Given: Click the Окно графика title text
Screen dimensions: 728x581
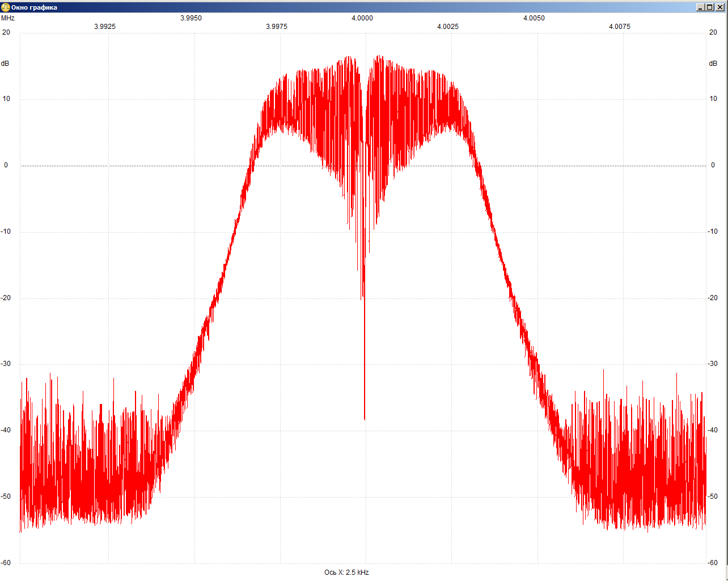Looking at the screenshot, I should tap(34, 7).
